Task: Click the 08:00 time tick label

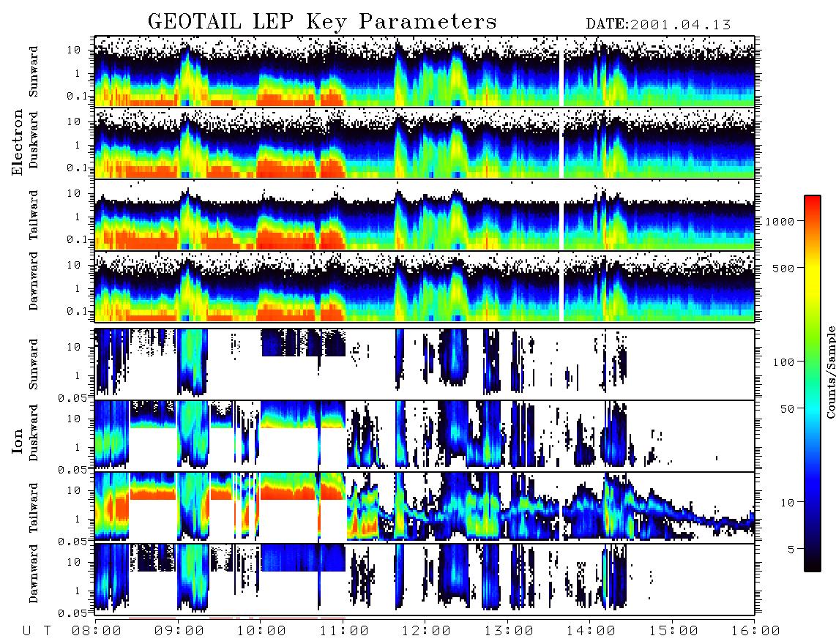Action: point(97,631)
